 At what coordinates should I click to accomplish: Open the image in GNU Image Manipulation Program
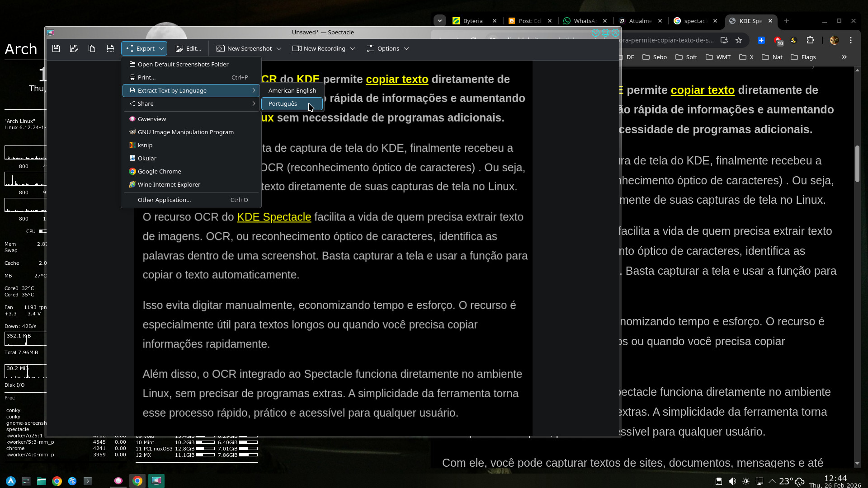(185, 132)
